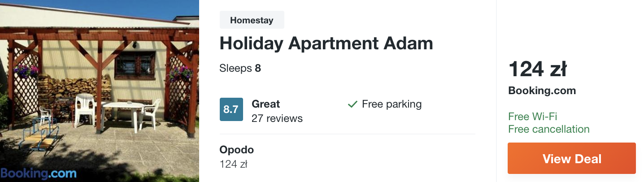Click the orange View Deal button
The image size is (644, 182).
[x=571, y=158]
